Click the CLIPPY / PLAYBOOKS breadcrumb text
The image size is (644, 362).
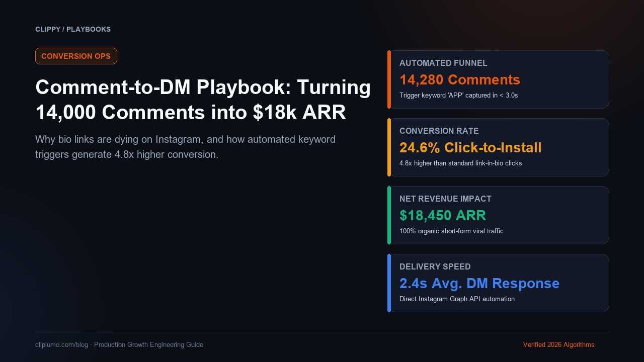(x=73, y=30)
